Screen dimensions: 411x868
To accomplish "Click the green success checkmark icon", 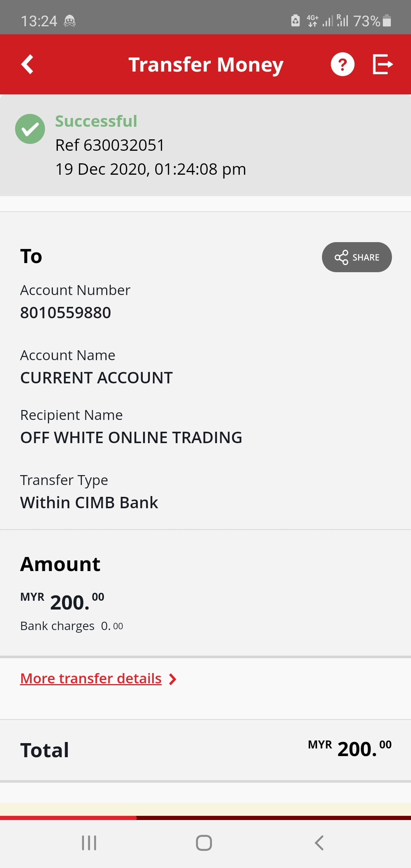I will (x=30, y=129).
